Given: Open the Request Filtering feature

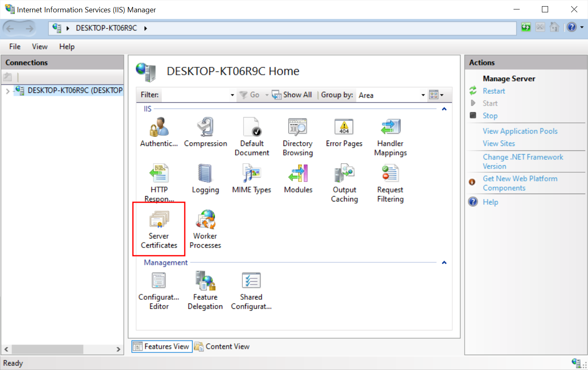Looking at the screenshot, I should click(390, 183).
